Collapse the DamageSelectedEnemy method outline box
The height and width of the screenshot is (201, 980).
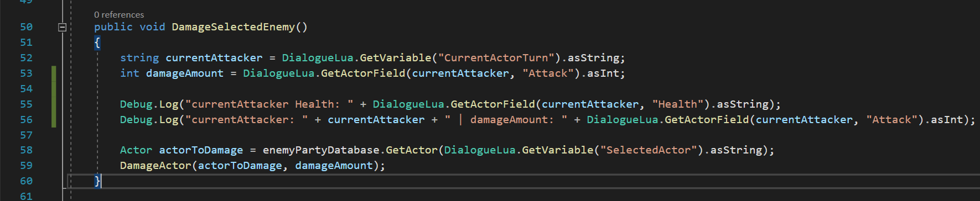tap(63, 27)
